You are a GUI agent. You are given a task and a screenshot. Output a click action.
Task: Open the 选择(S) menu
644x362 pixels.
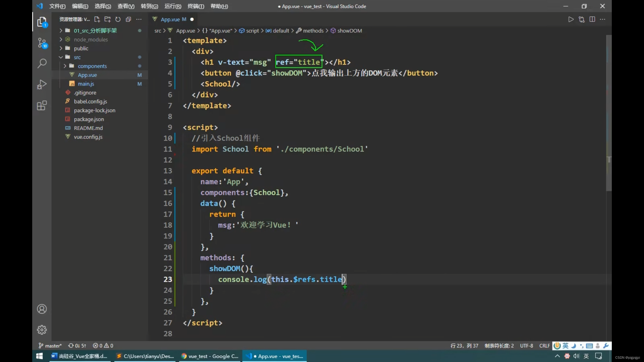point(103,6)
